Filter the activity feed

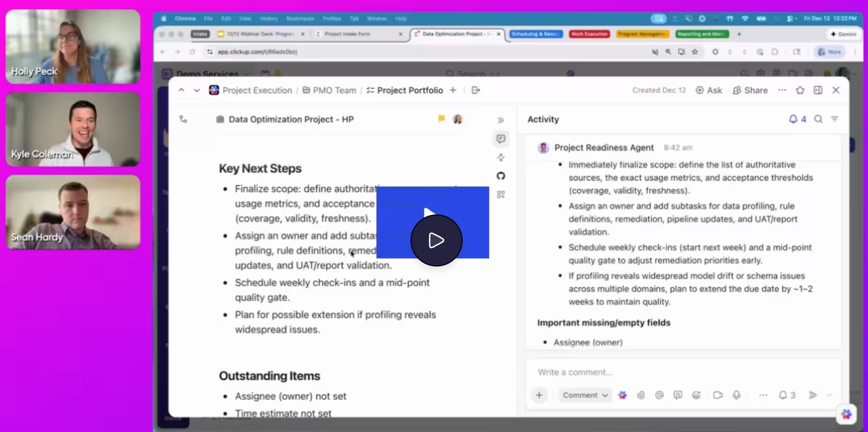pos(835,119)
